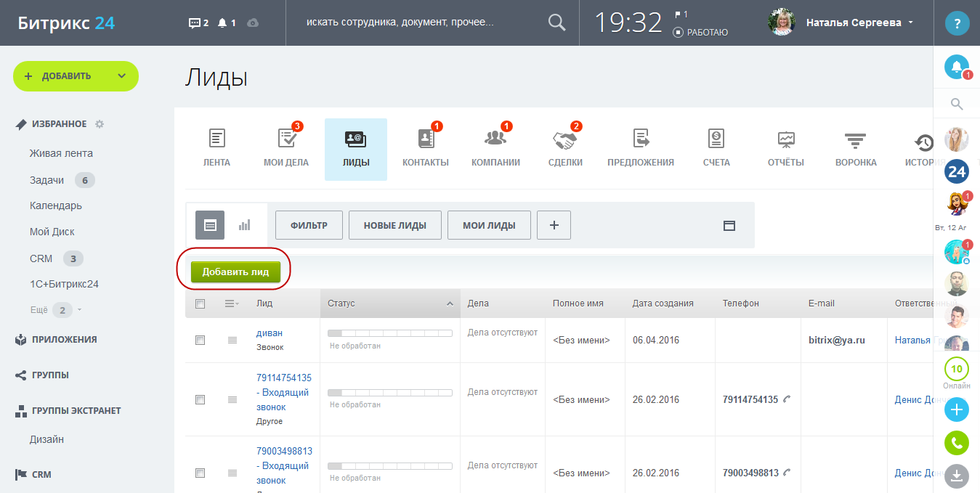Open КОМПАНИИ tab
This screenshot has height=493, width=980.
(495, 149)
